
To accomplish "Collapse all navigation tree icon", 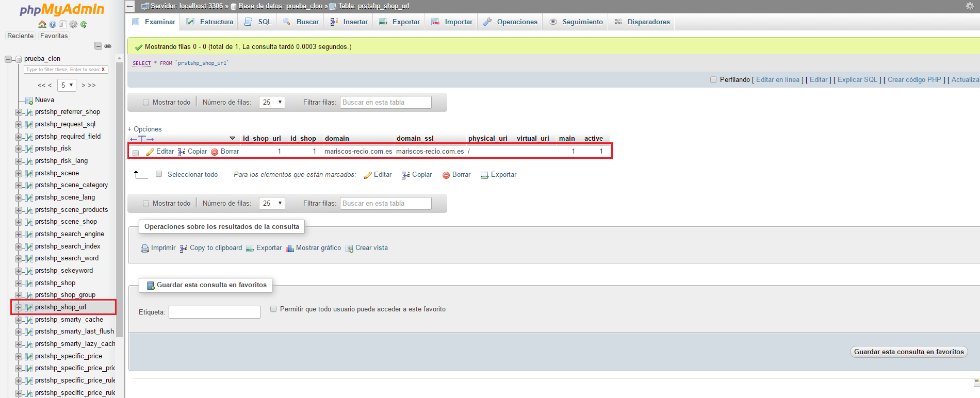I will point(98,46).
